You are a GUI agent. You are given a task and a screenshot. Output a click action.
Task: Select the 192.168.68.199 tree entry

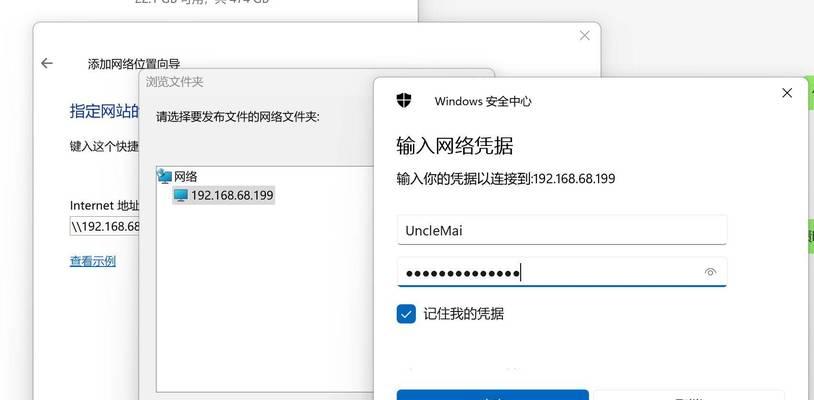pyautogui.click(x=224, y=195)
